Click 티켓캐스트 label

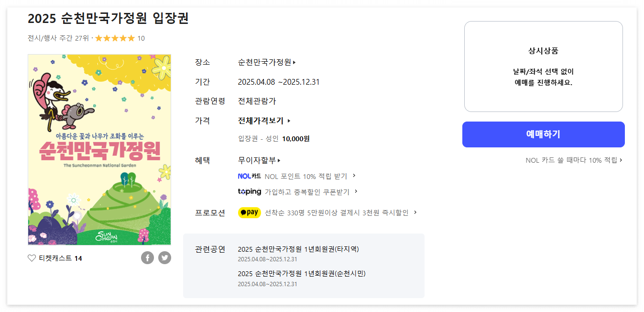point(55,258)
